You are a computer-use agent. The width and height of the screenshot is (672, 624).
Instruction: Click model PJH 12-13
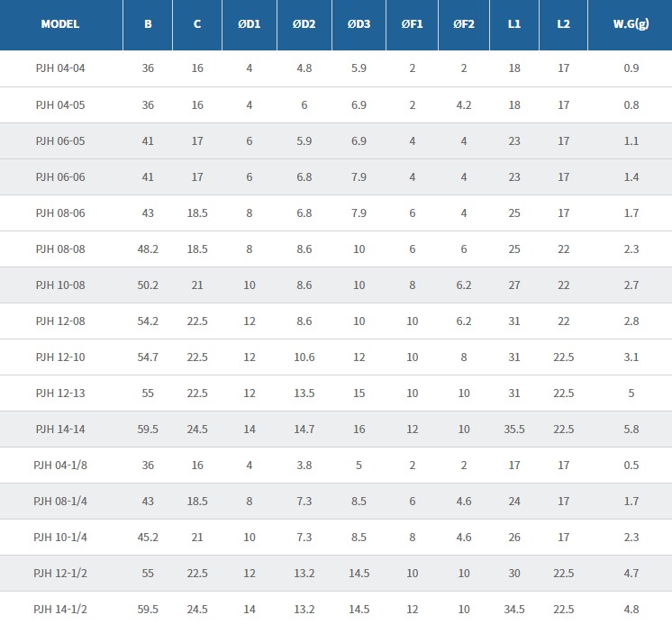tap(60, 393)
